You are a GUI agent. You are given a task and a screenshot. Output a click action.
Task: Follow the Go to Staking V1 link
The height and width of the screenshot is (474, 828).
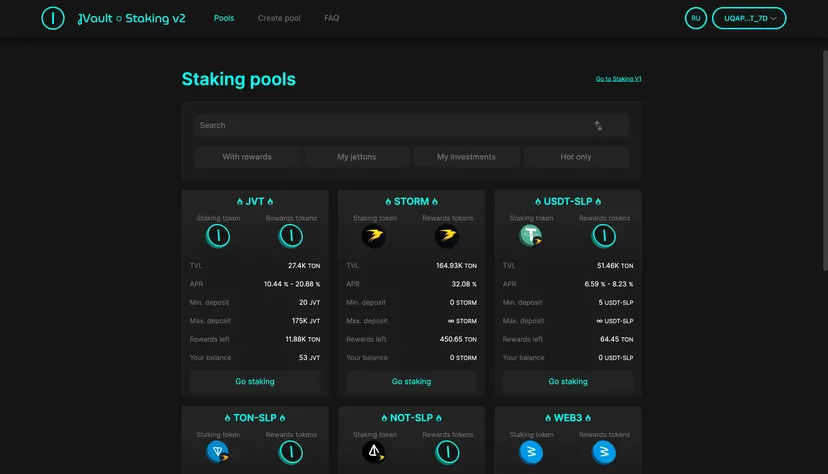click(x=618, y=79)
